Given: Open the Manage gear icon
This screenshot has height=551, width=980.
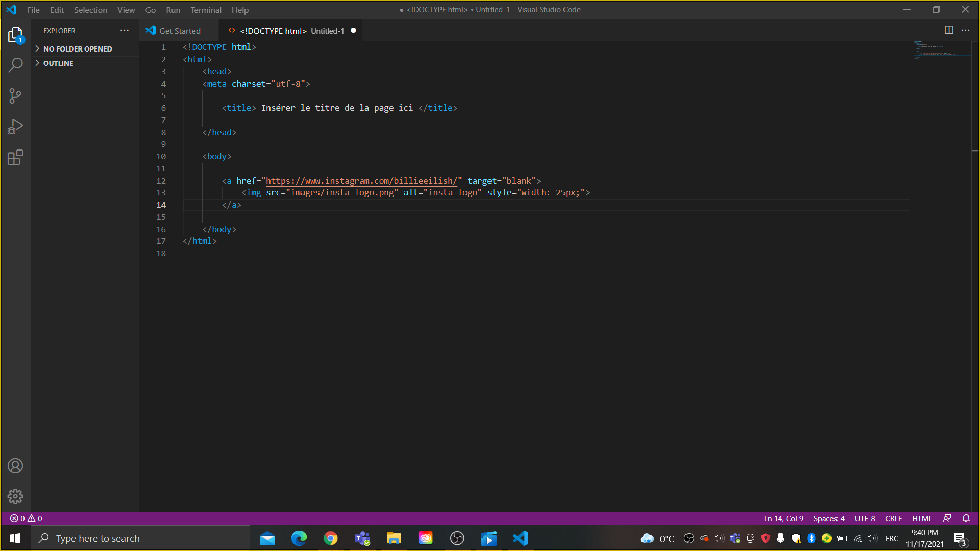Looking at the screenshot, I should tap(15, 496).
